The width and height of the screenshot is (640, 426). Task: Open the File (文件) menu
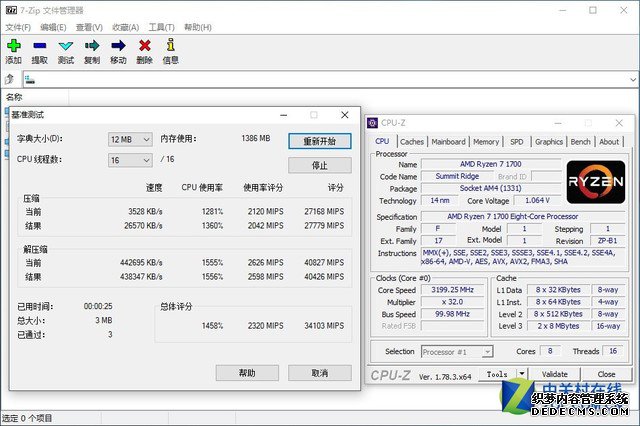click(18, 27)
